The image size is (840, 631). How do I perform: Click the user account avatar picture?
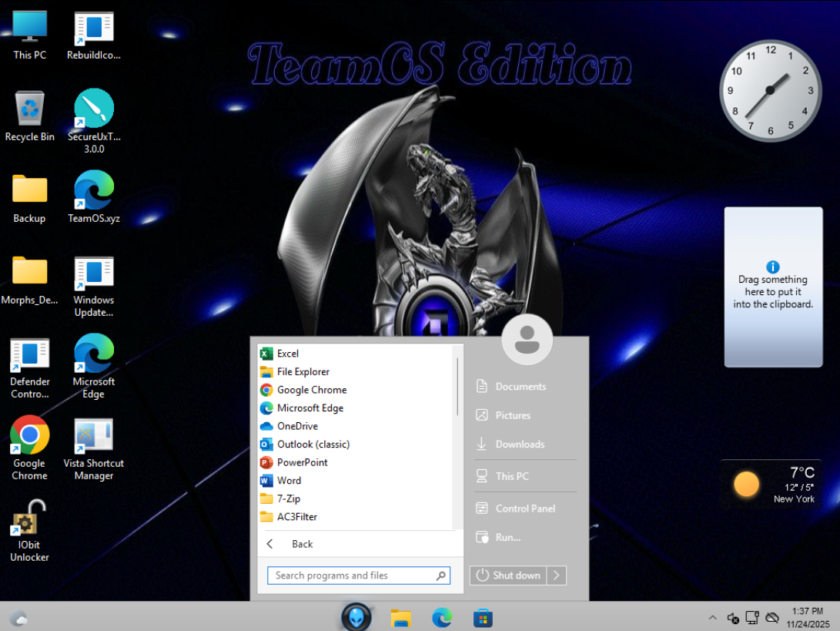click(527, 339)
